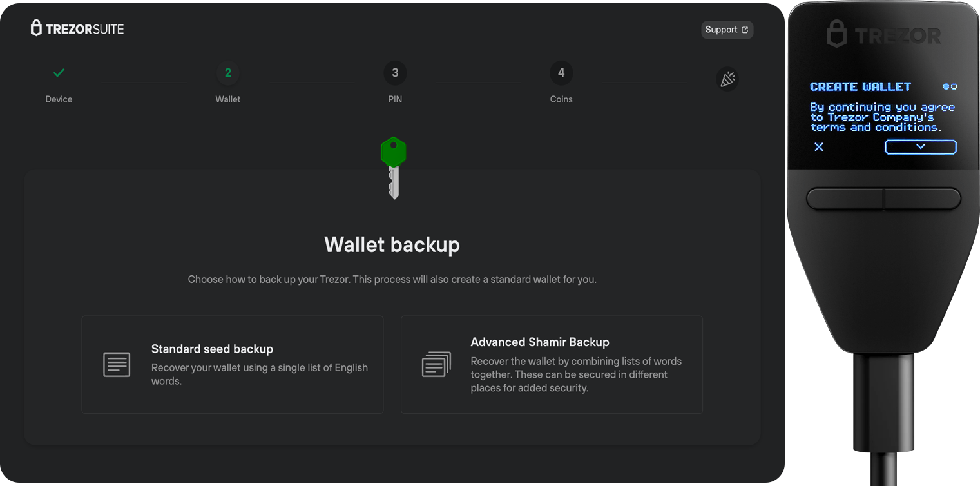Viewport: 980px width, 486px height.
Task: Pick the Advanced Shamir Backup title
Action: click(x=539, y=342)
